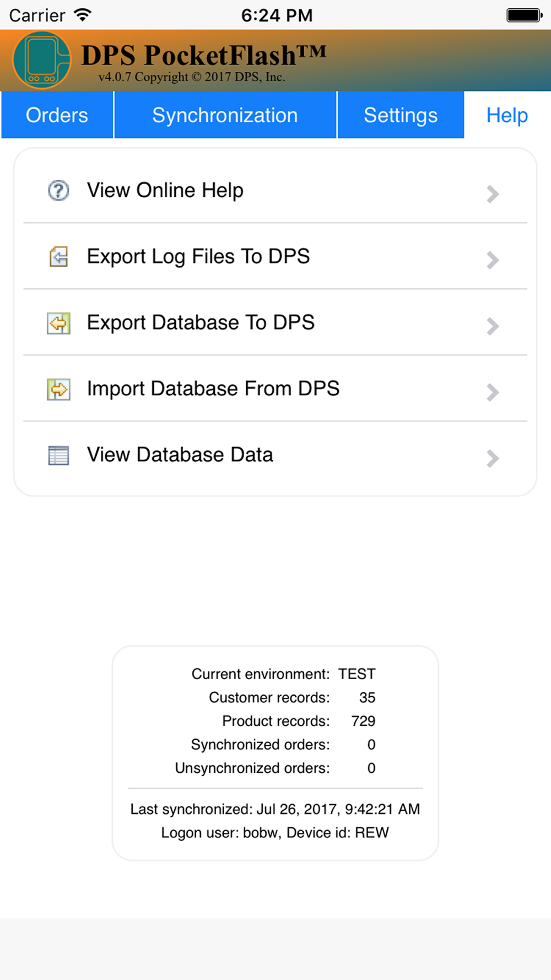Tap the DPS PocketFlash logo icon
The image size is (551, 980).
pos(42,61)
